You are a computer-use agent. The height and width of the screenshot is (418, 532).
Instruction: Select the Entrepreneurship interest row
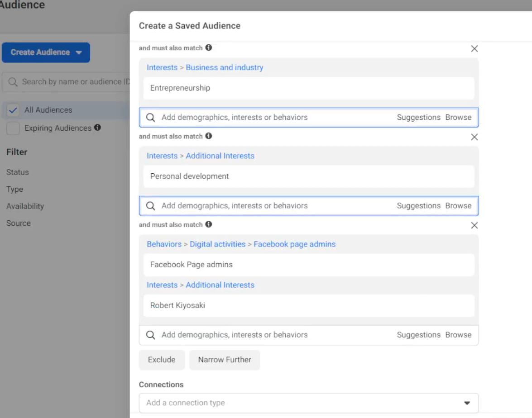pyautogui.click(x=309, y=88)
